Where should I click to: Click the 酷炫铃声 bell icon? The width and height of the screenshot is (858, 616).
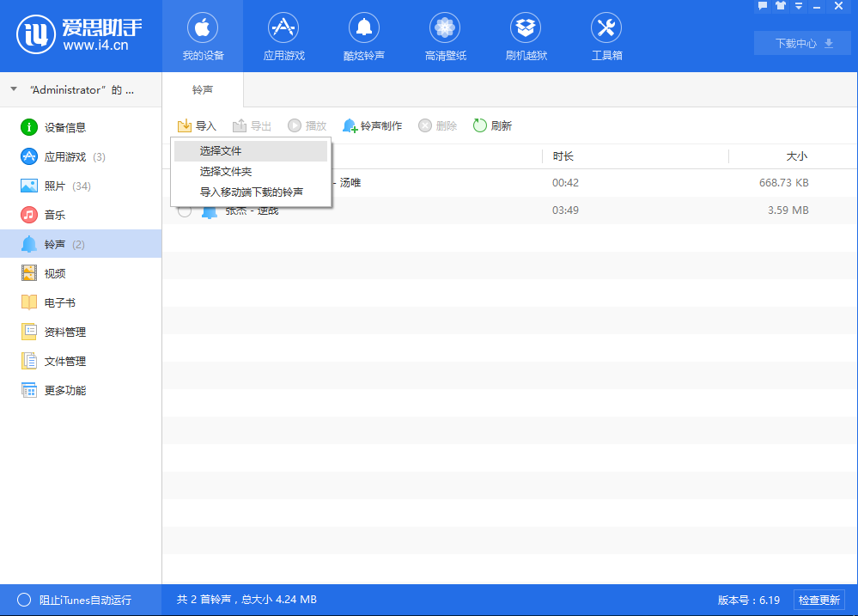pyautogui.click(x=364, y=28)
